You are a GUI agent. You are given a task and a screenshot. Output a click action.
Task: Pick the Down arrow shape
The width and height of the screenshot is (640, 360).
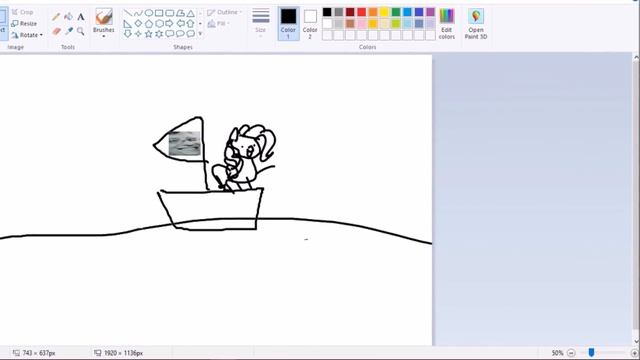tap(128, 34)
